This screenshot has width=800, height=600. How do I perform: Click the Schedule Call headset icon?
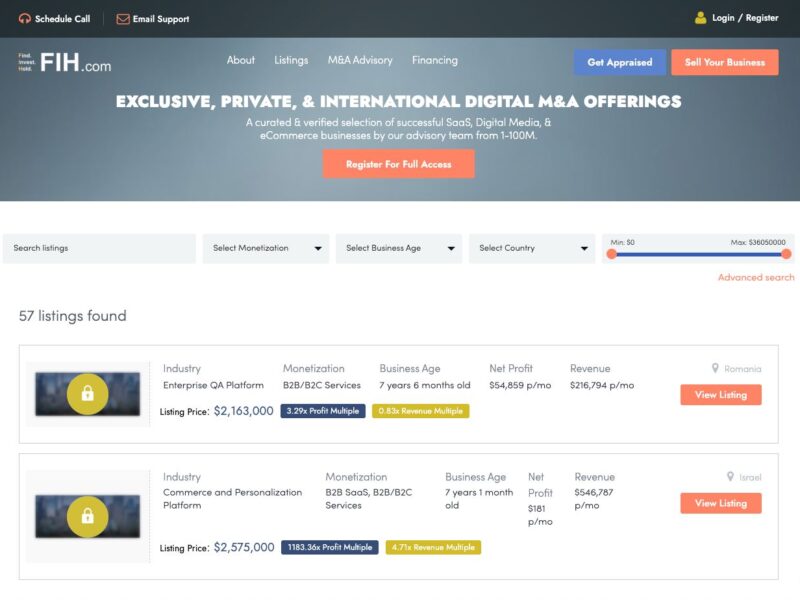coord(24,19)
